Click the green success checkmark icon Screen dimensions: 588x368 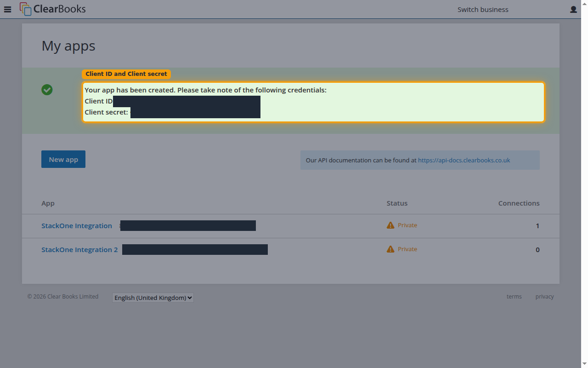tap(47, 90)
